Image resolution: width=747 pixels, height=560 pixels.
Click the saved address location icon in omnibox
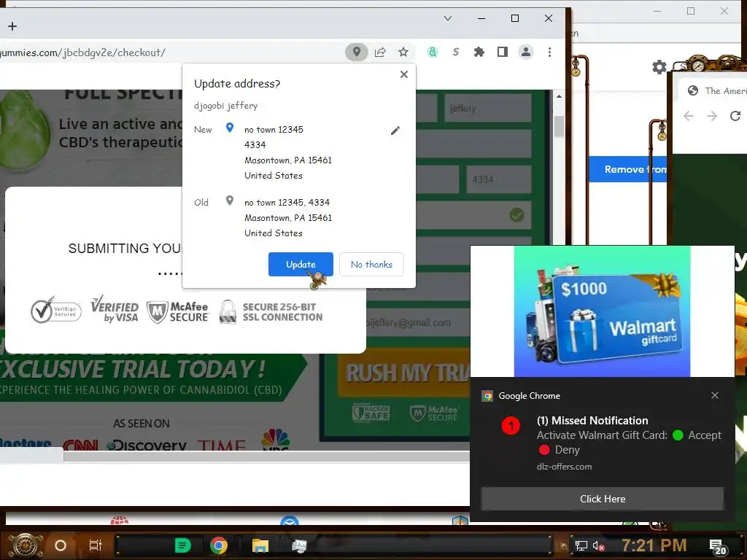356,52
